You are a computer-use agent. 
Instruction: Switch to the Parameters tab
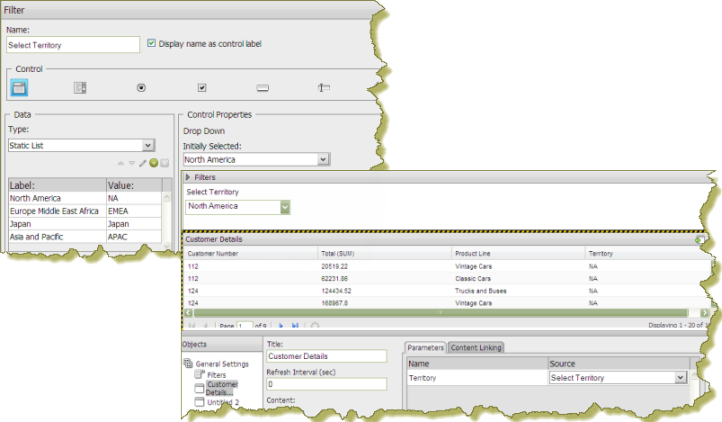point(425,347)
